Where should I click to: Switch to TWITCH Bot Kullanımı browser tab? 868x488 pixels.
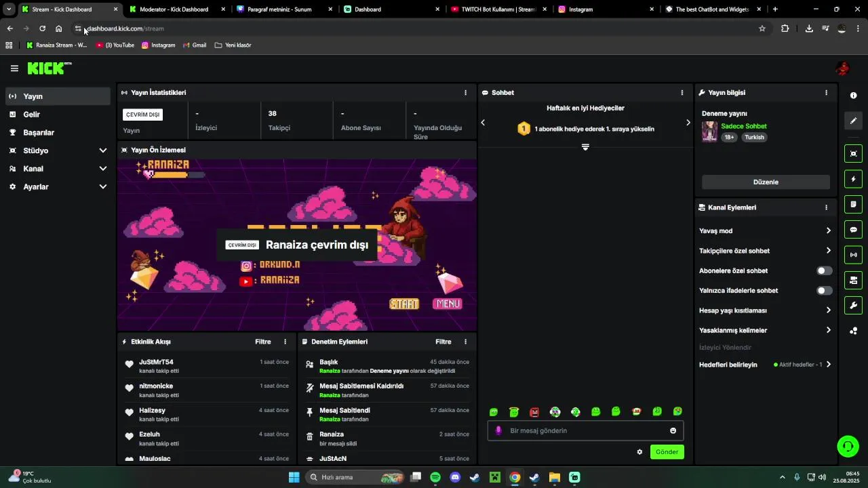(498, 9)
